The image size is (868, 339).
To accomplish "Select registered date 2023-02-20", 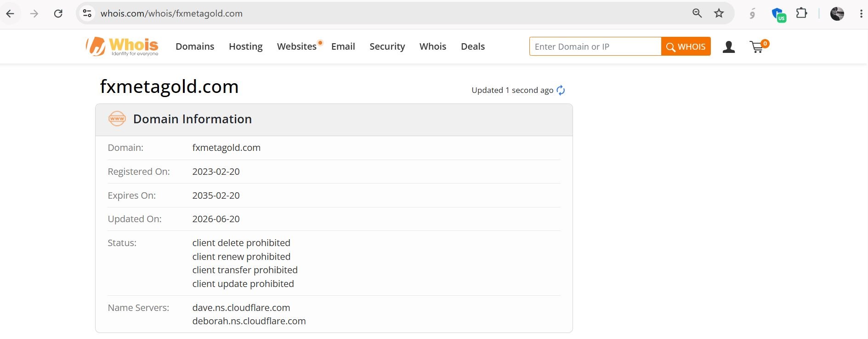I will coord(216,172).
